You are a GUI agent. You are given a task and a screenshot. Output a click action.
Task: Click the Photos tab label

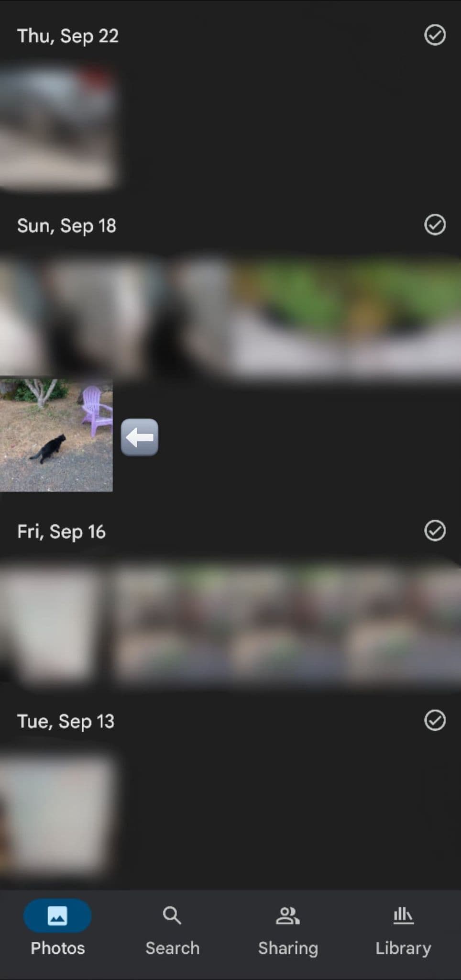click(x=58, y=948)
